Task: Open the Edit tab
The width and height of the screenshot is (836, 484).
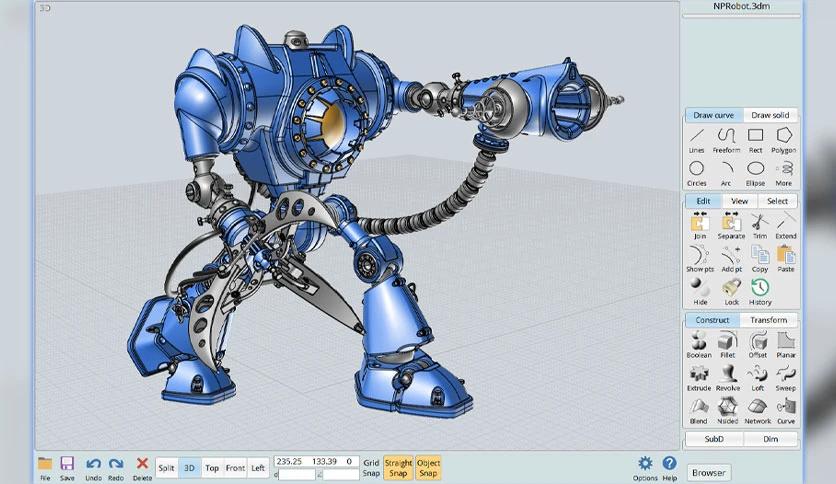Action: (703, 201)
